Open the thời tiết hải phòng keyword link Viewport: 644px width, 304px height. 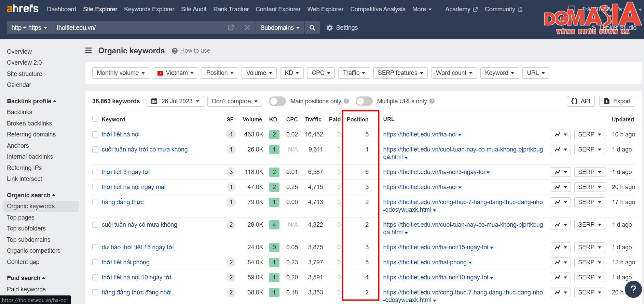[125, 262]
